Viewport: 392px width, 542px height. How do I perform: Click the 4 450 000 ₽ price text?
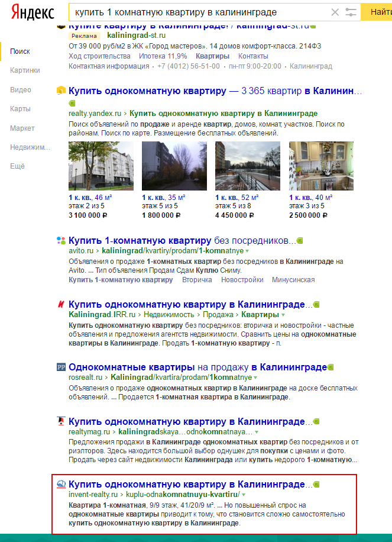(235, 215)
